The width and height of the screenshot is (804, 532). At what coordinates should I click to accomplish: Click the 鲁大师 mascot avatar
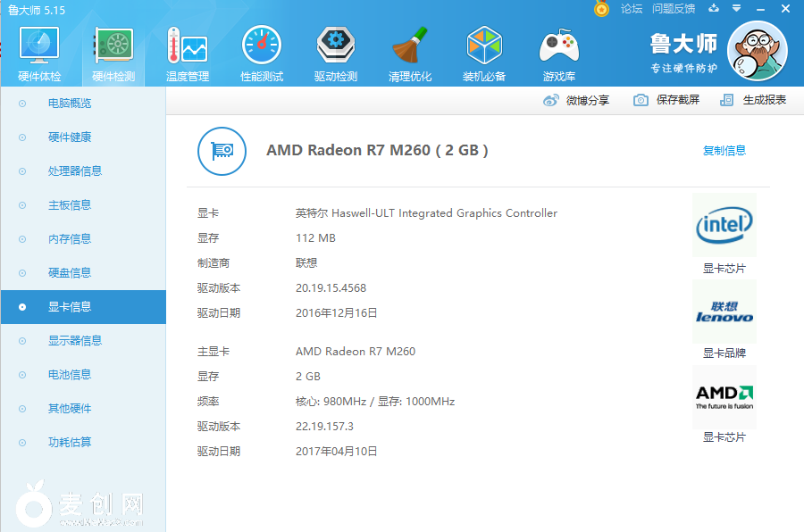(757, 51)
